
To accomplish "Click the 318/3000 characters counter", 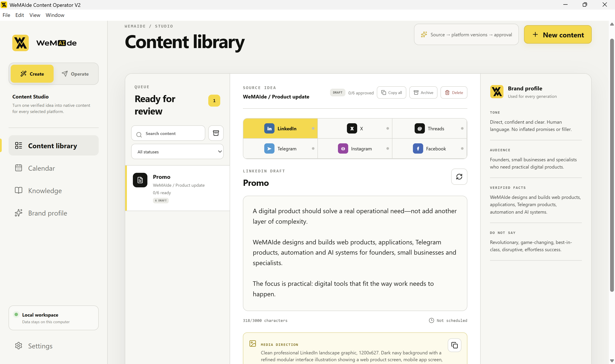I will point(265,320).
